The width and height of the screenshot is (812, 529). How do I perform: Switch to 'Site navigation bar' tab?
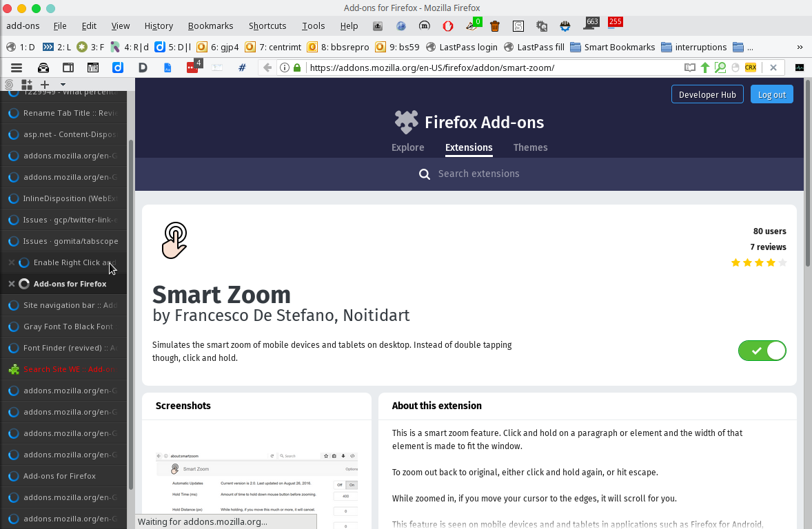[x=63, y=305]
